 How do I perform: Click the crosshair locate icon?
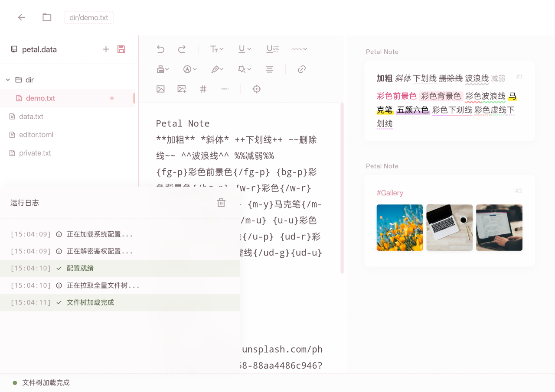tap(256, 89)
